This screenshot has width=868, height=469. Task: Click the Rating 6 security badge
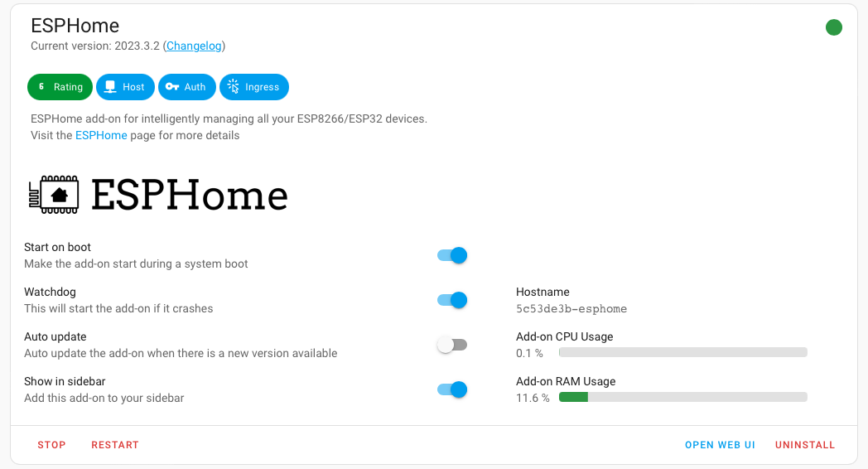click(60, 87)
